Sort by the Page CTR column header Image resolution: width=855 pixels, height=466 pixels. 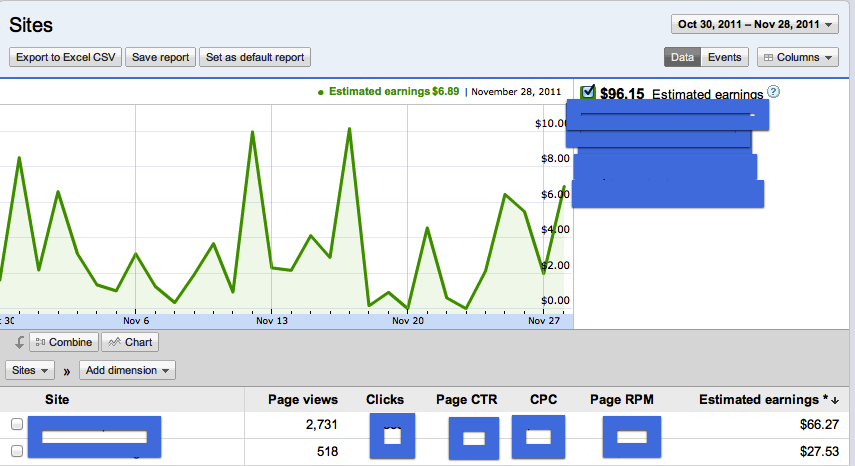coord(467,400)
